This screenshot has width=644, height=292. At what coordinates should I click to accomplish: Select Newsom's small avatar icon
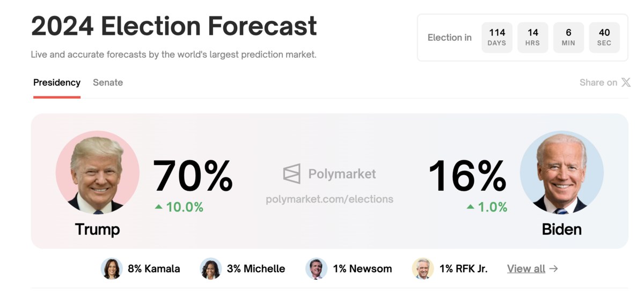(x=317, y=268)
